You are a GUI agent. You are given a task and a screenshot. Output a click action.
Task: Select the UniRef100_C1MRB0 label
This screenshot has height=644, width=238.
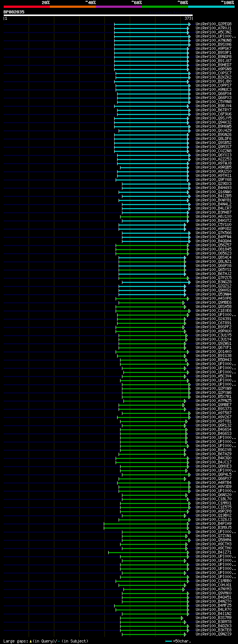(x=213, y=581)
